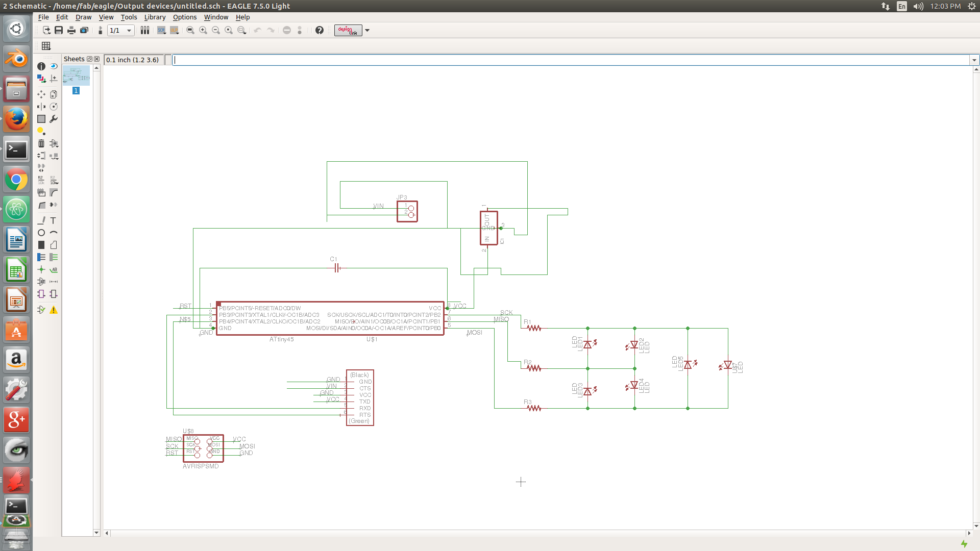Run the ERC electrical rule check

pyautogui.click(x=41, y=310)
